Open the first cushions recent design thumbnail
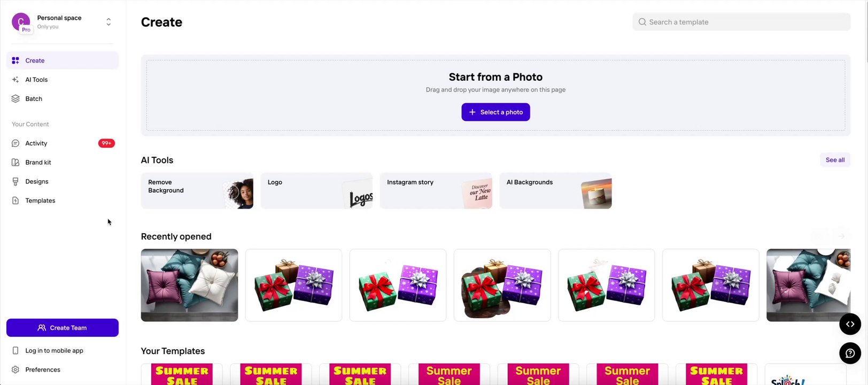Image resolution: width=868 pixels, height=385 pixels. click(189, 285)
